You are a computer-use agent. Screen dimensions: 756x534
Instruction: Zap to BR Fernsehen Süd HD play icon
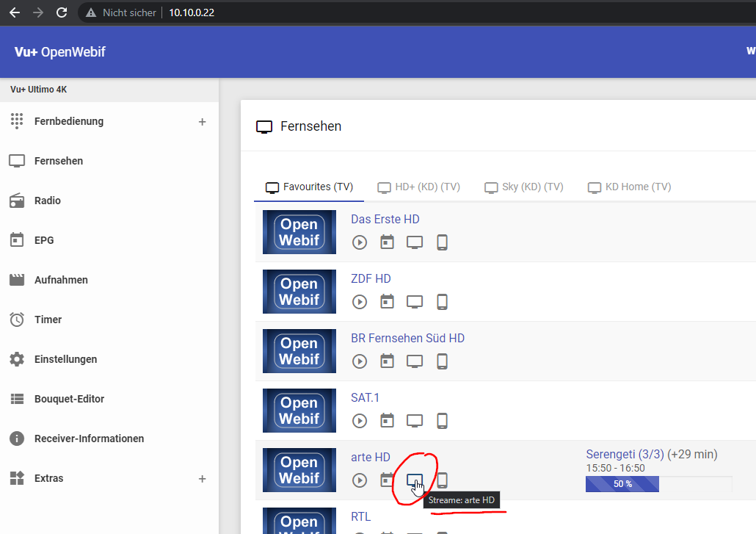[x=360, y=361]
